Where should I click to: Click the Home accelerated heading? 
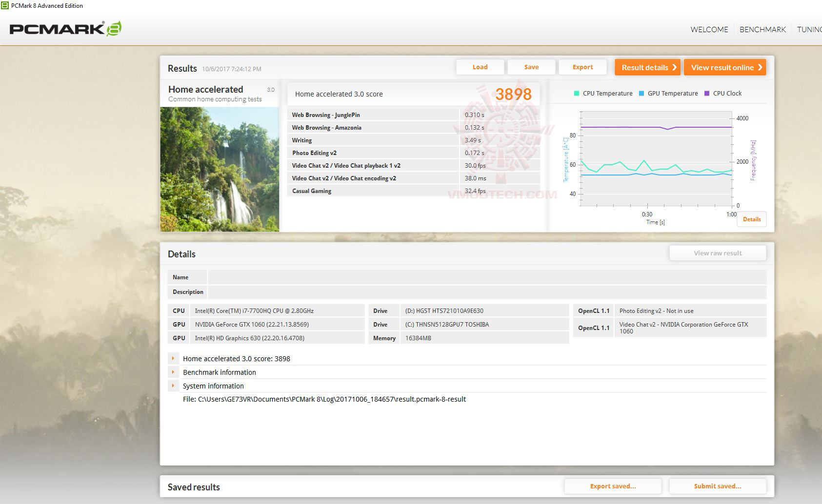[205, 89]
